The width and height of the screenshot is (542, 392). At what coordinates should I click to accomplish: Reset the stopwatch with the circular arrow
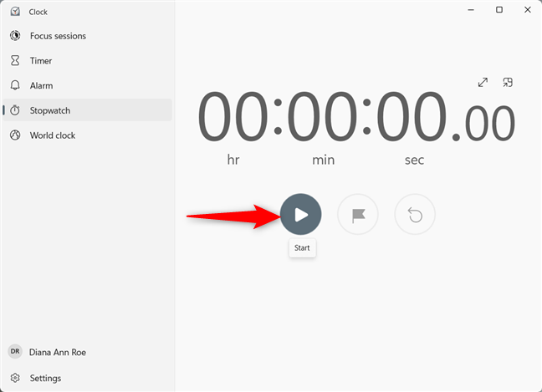(x=415, y=215)
